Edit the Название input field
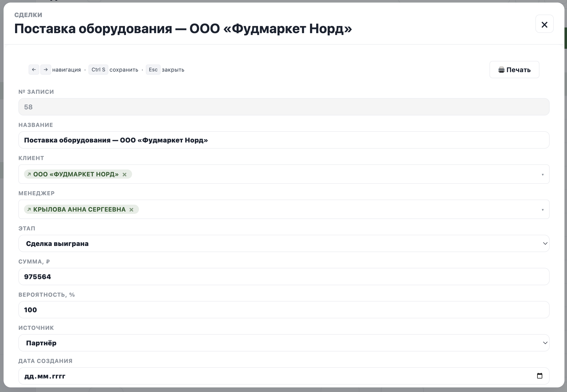This screenshot has height=392, width=567. pyautogui.click(x=284, y=140)
